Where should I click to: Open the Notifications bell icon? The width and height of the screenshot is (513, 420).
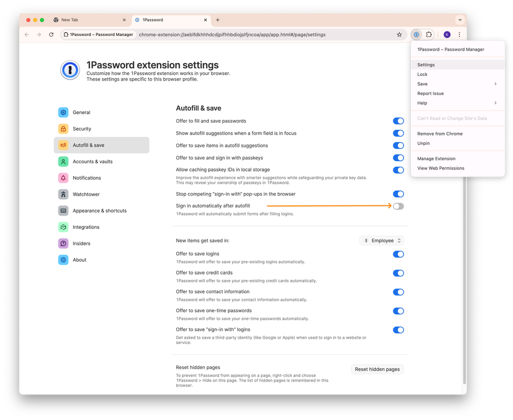[63, 178]
